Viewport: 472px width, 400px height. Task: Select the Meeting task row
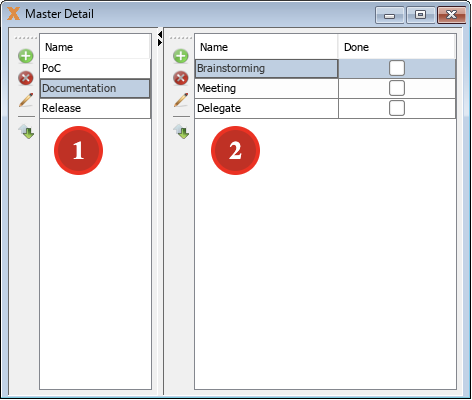pyautogui.click(x=325, y=88)
